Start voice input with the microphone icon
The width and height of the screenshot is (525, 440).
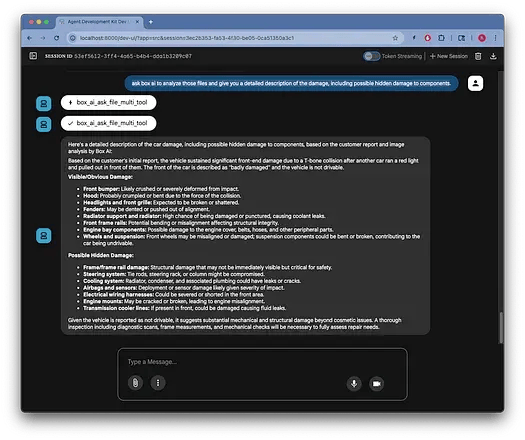[x=354, y=383]
